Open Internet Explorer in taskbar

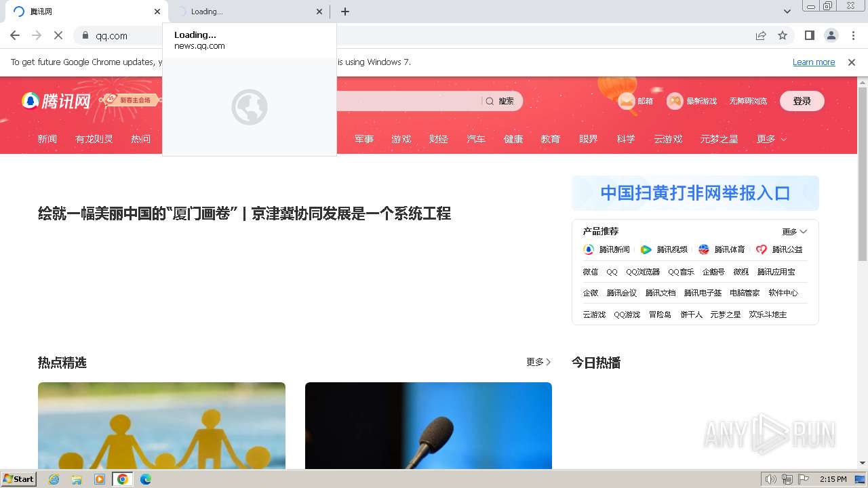pyautogui.click(x=54, y=479)
